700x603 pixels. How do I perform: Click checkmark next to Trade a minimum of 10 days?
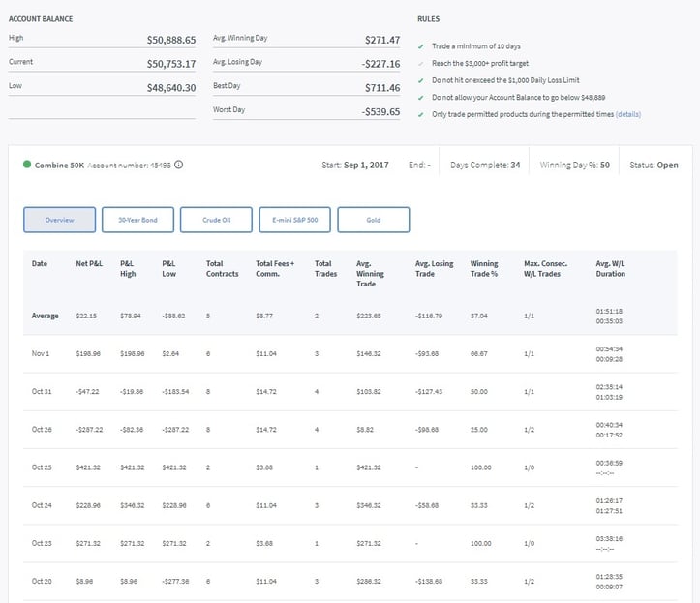click(x=421, y=46)
